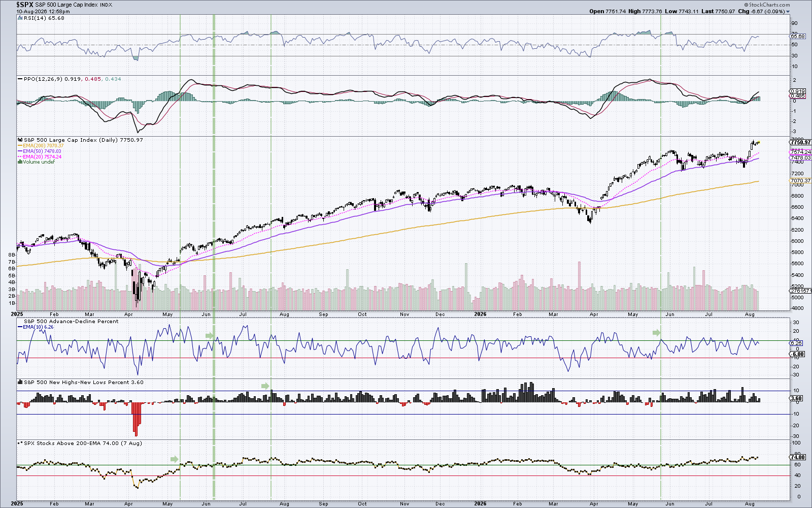Screen dimensions: 812x508
Task: Select the magenta dotted EMA(20) color marker
Action: pos(20,157)
